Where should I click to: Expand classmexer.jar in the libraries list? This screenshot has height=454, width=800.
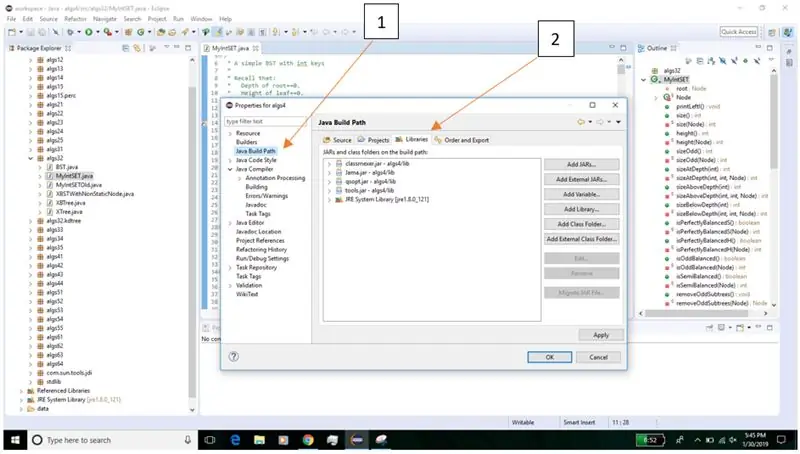[x=329, y=164]
